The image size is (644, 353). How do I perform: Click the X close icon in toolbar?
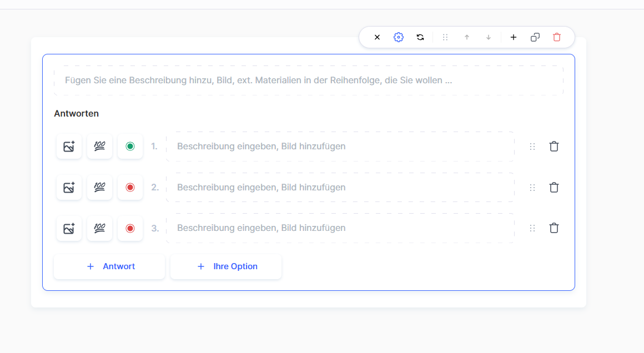coord(377,37)
